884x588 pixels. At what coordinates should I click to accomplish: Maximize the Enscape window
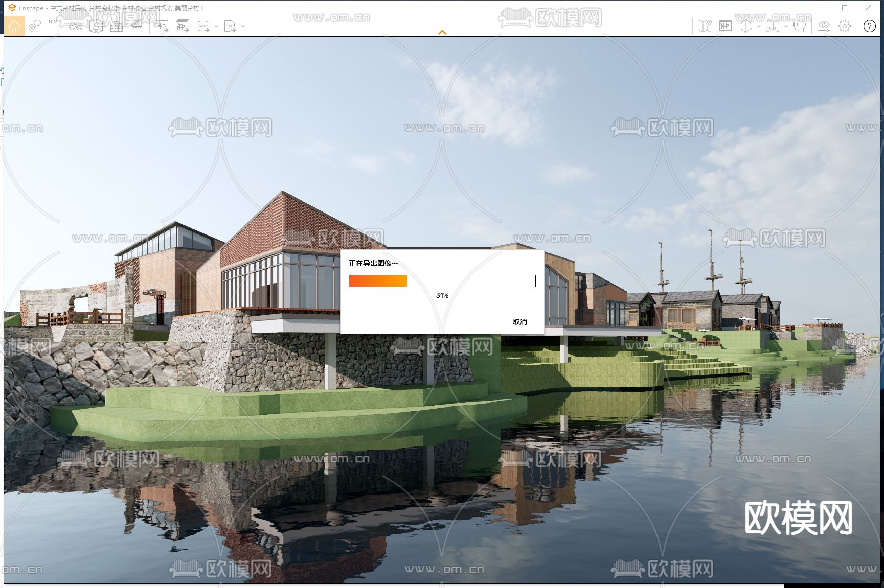845,8
